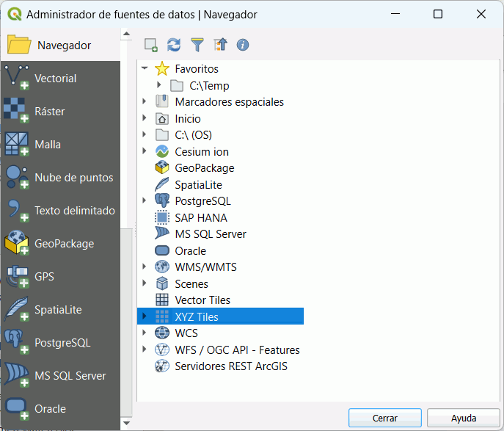Open the Nube de puntos tab label
504x431 pixels.
pyautogui.click(x=74, y=178)
